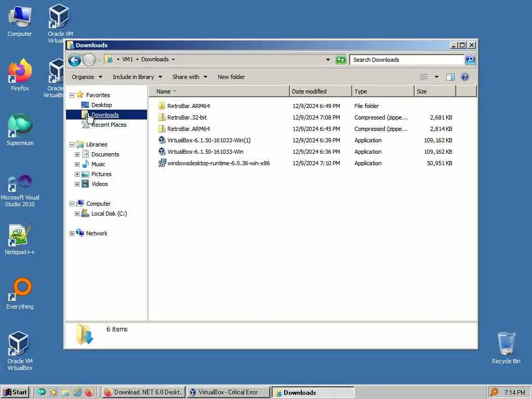
Task: Open the recent pages dropdown arrow
Action: click(x=99, y=60)
